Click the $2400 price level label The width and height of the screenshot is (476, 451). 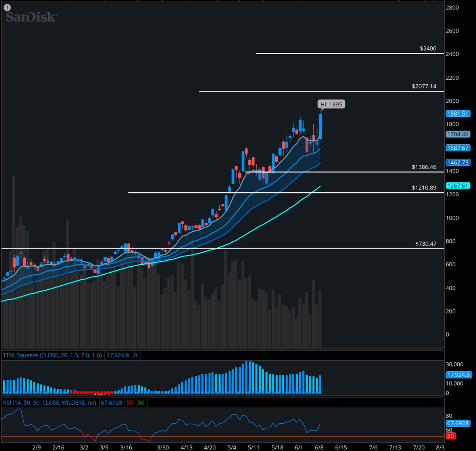tap(428, 48)
